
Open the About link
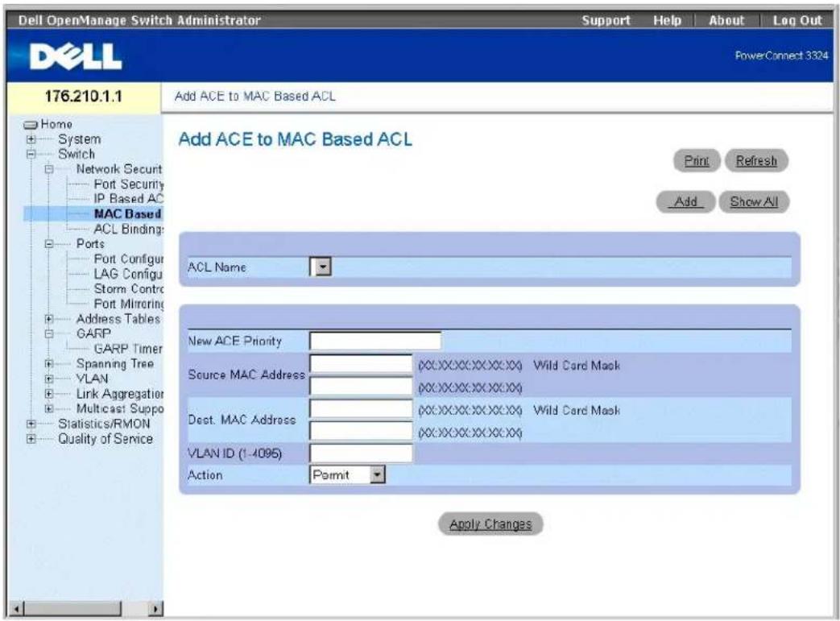726,20
